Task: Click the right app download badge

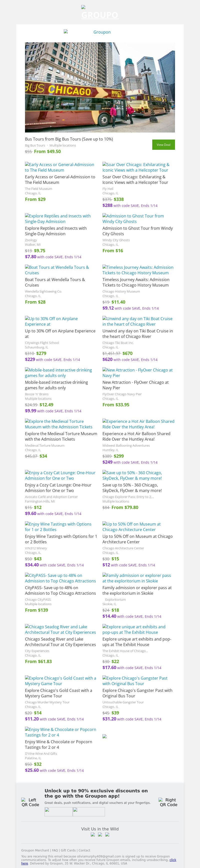Action: (89, 812)
